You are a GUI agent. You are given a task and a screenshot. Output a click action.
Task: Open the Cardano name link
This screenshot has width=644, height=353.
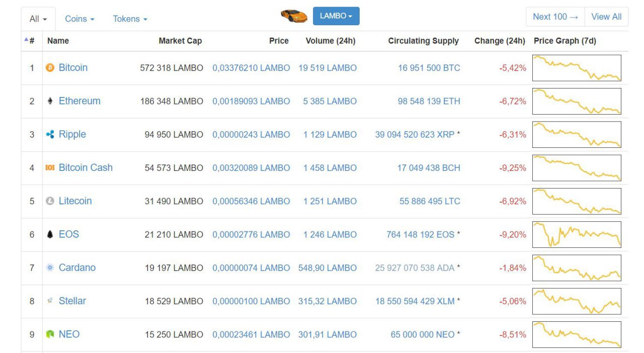(x=77, y=268)
